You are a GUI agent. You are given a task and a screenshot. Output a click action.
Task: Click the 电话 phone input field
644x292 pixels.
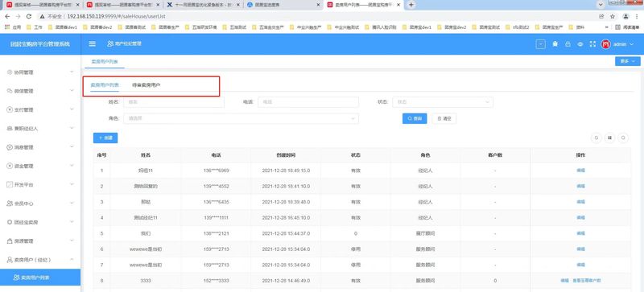pos(308,102)
